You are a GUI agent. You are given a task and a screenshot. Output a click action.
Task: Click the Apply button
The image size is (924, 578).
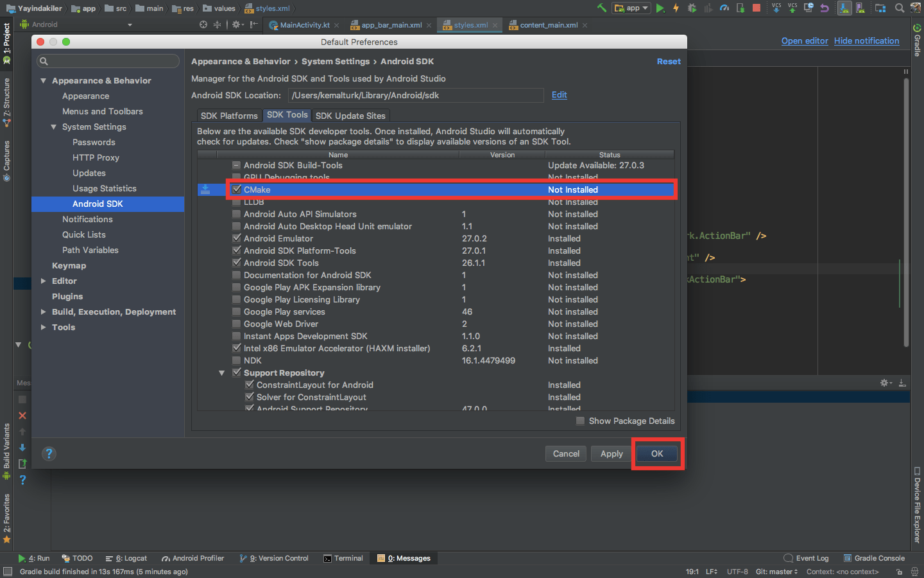click(x=612, y=453)
